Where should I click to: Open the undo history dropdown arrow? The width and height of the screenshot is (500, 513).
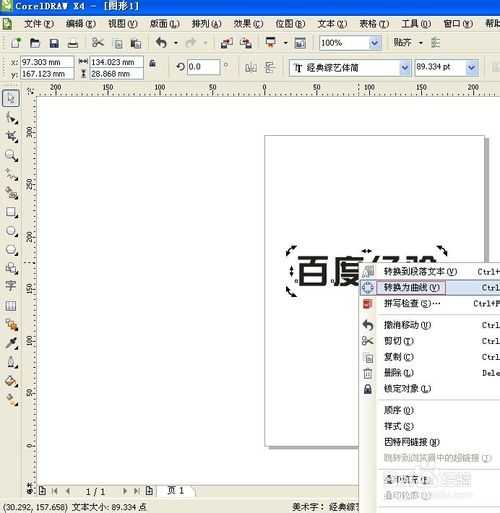click(176, 43)
